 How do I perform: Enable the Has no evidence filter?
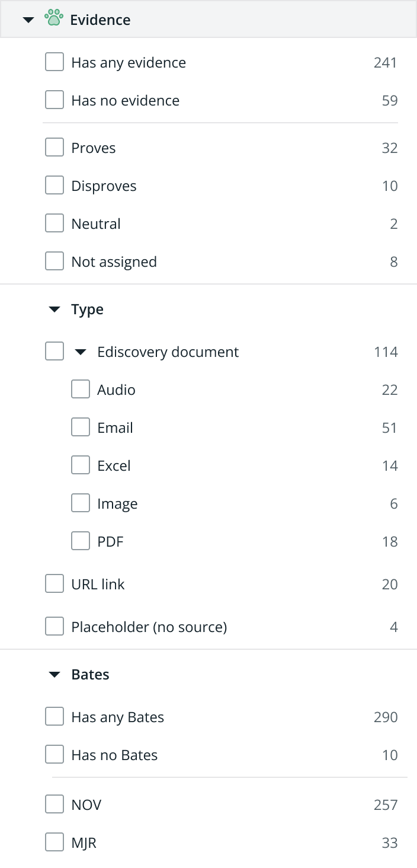[54, 99]
